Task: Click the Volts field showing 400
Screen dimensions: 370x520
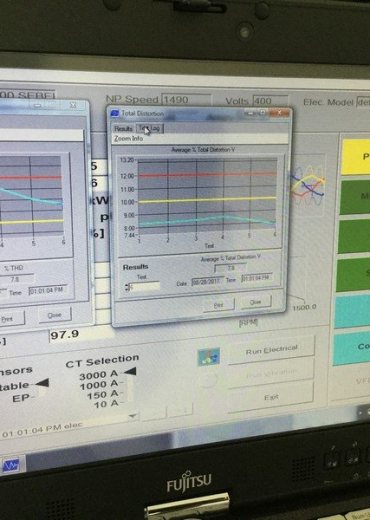Action: [x=270, y=101]
